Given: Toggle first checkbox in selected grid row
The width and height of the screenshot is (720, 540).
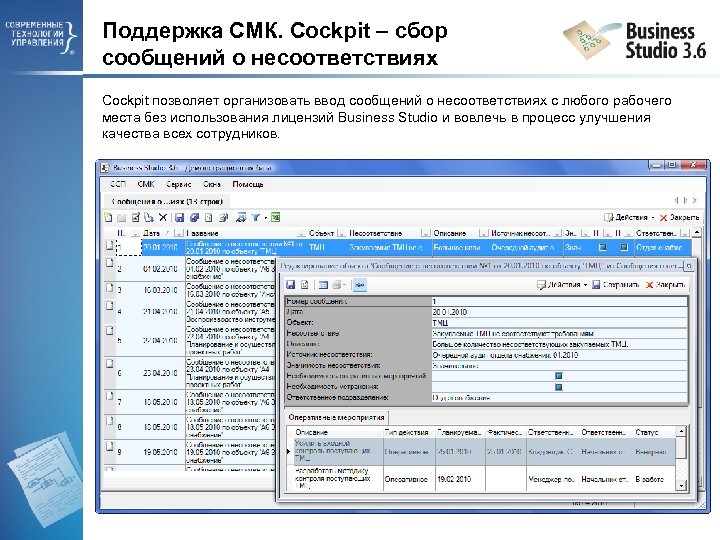Looking at the screenshot, I should coord(602,248).
